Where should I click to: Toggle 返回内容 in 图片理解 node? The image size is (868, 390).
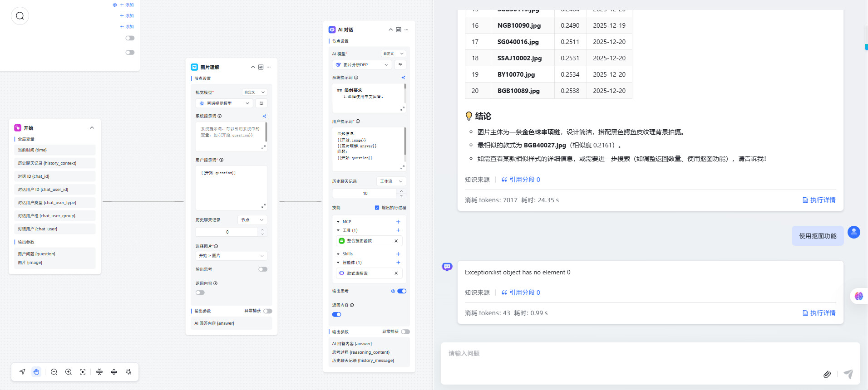click(200, 292)
